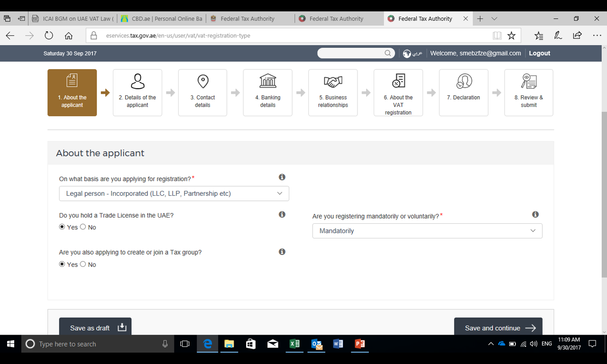The image size is (607, 364).
Task: Click the Arabic language link
Action: [x=417, y=53]
